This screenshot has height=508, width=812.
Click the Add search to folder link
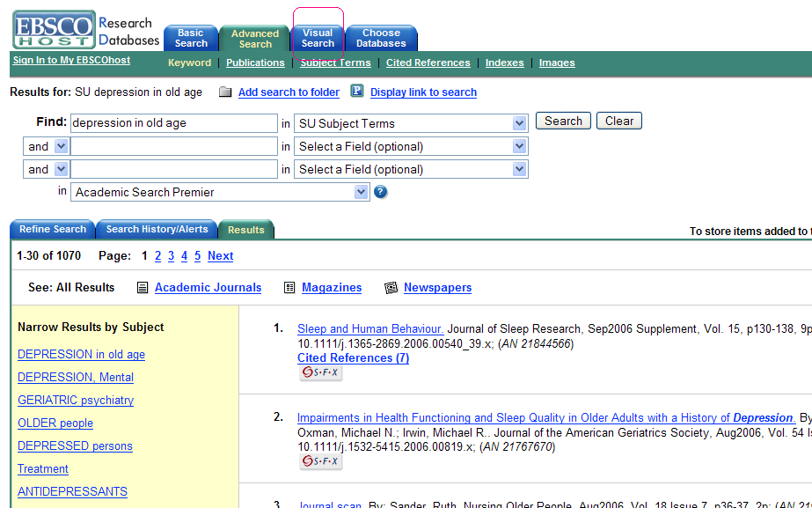pos(289,92)
